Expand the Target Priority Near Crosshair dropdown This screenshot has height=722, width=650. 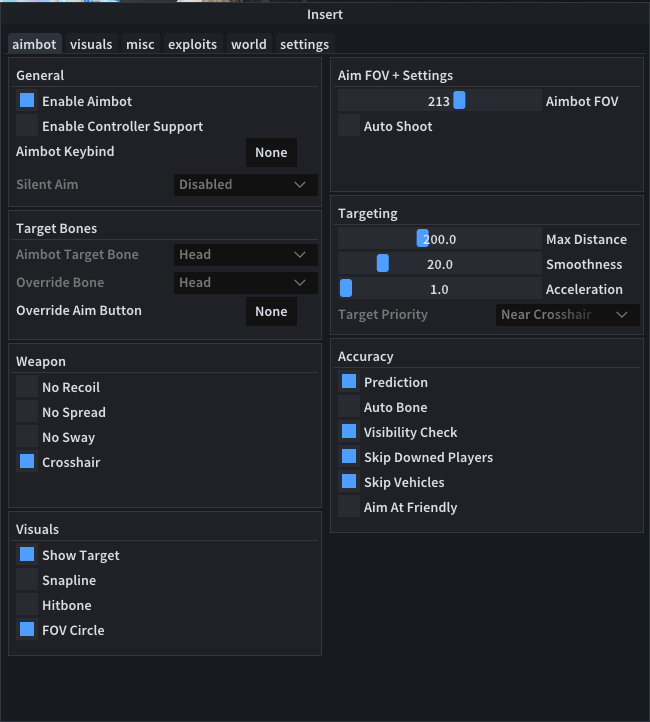[x=568, y=315]
